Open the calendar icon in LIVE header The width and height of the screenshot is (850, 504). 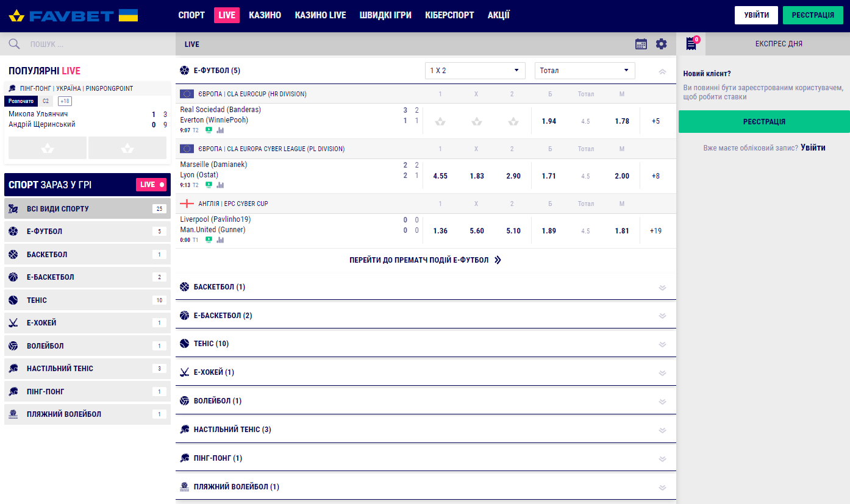pyautogui.click(x=641, y=44)
